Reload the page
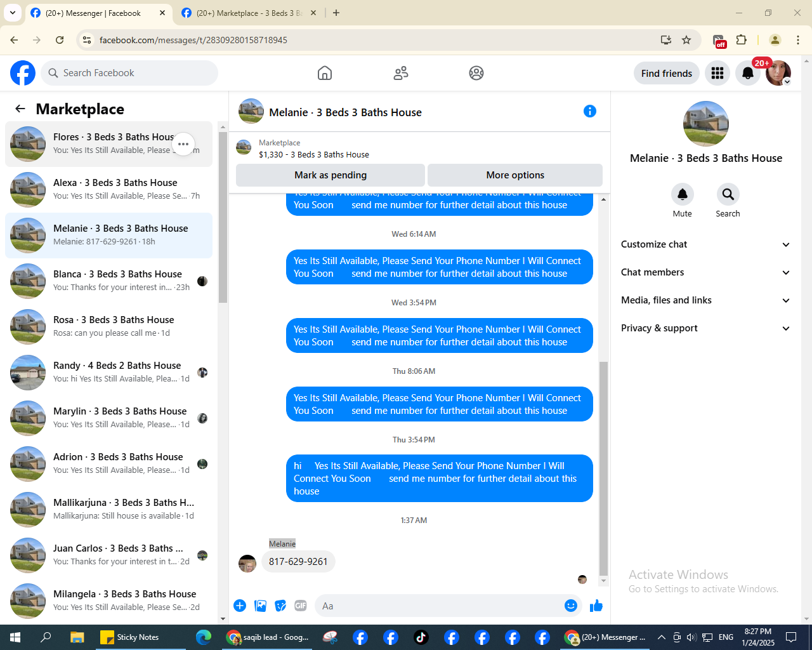812x650 pixels. coord(60,40)
